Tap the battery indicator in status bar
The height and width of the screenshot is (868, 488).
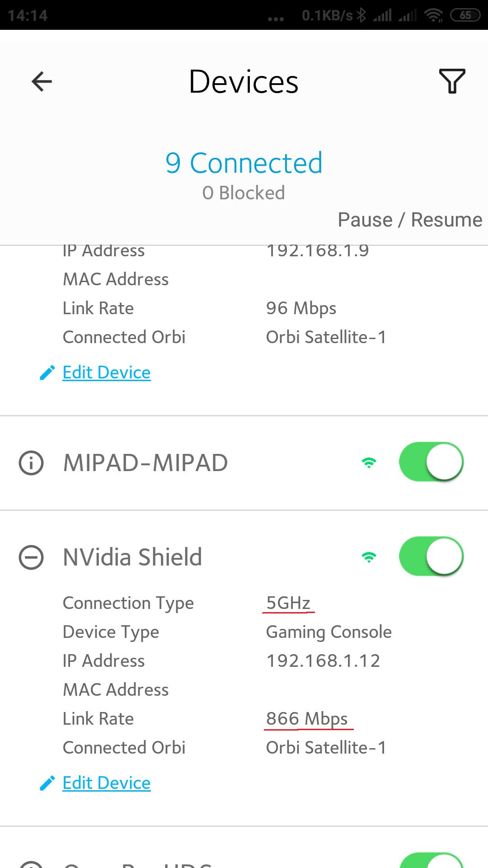point(465,15)
